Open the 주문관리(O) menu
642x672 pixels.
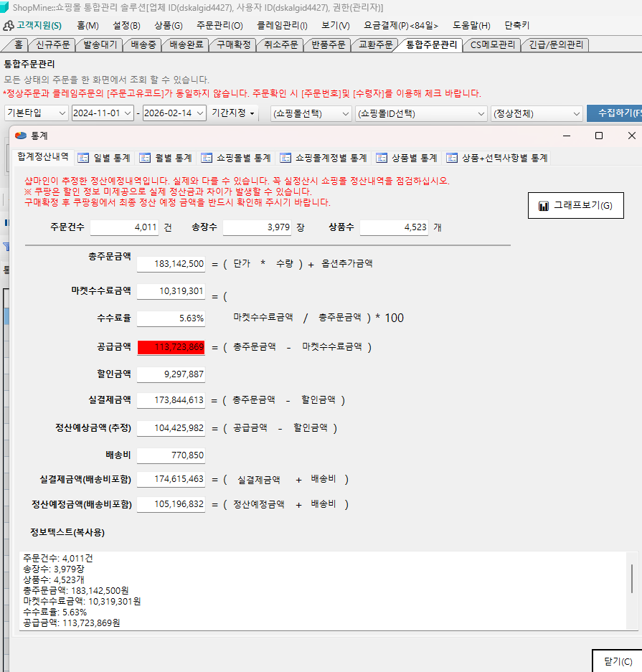point(219,26)
